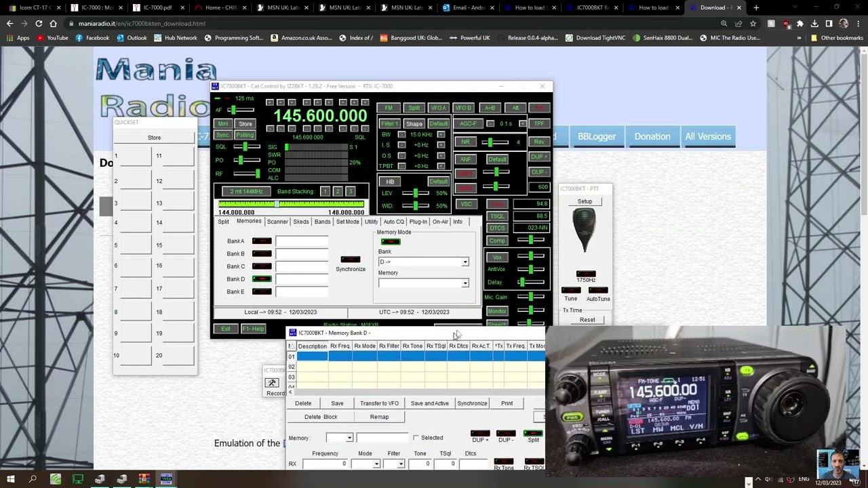Image resolution: width=868 pixels, height=488 pixels.
Task: Switch to the Bands tab
Action: tap(322, 222)
